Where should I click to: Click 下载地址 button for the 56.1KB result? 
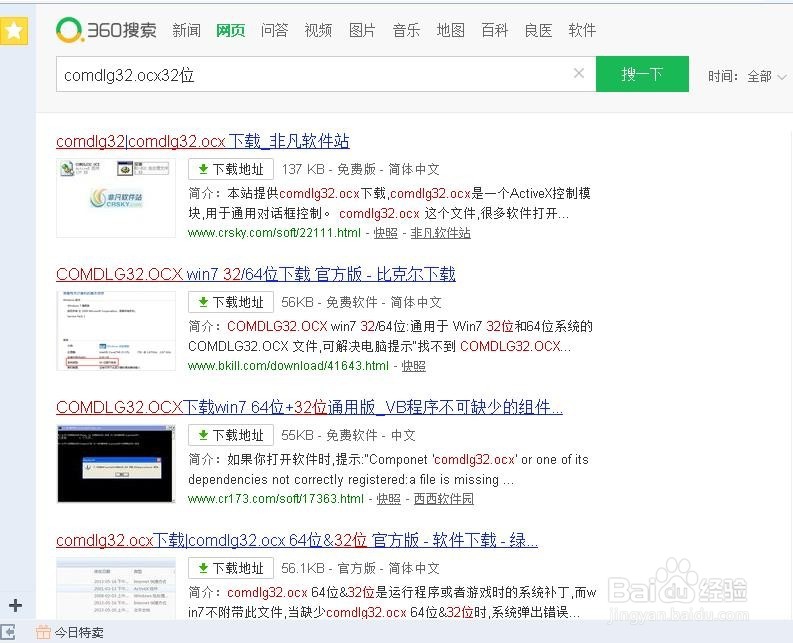click(231, 568)
